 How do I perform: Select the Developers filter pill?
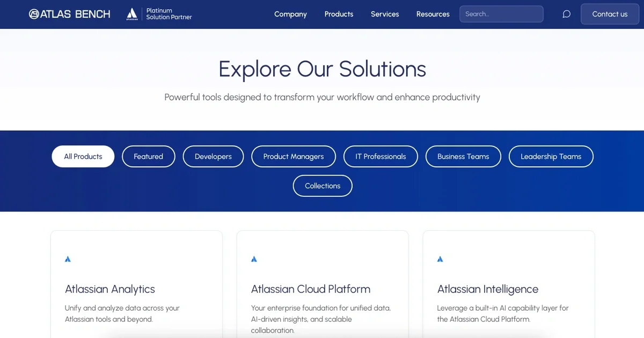tap(213, 157)
